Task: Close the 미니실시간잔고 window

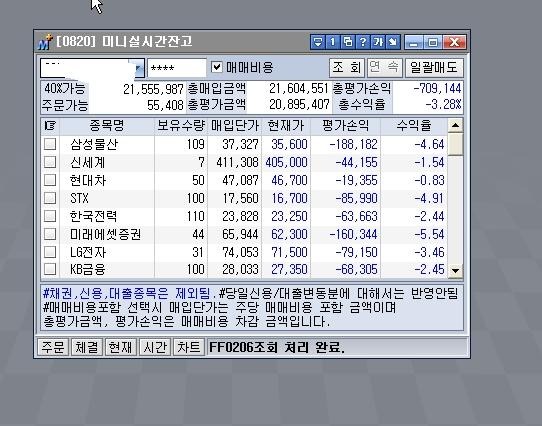Action: pos(455,42)
